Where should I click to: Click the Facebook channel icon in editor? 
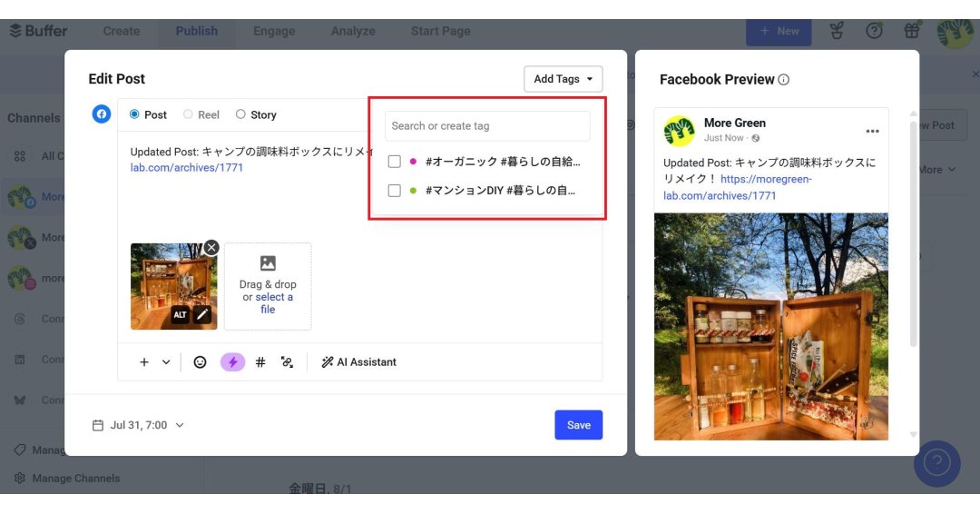(102, 114)
